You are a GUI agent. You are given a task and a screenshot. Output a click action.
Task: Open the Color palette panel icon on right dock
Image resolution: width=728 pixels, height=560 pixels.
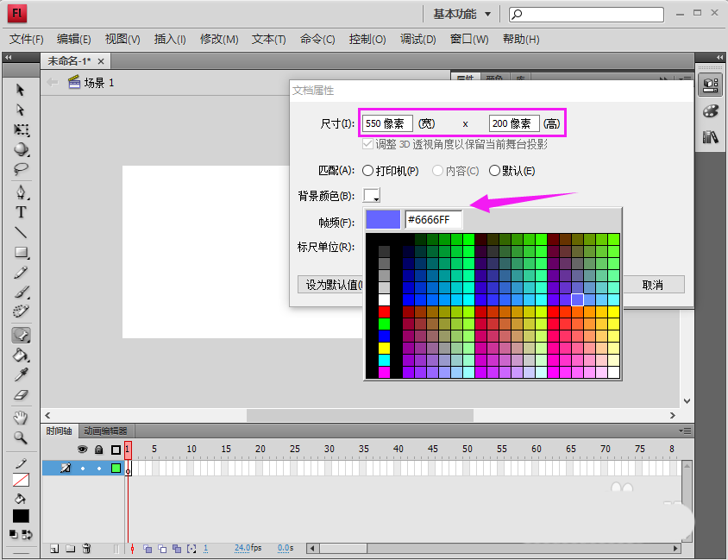coord(711,111)
